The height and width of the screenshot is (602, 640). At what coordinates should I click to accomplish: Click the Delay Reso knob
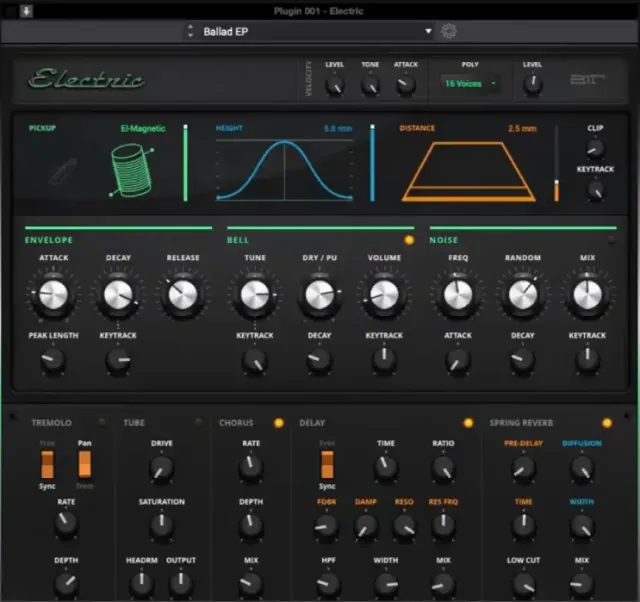tap(404, 526)
